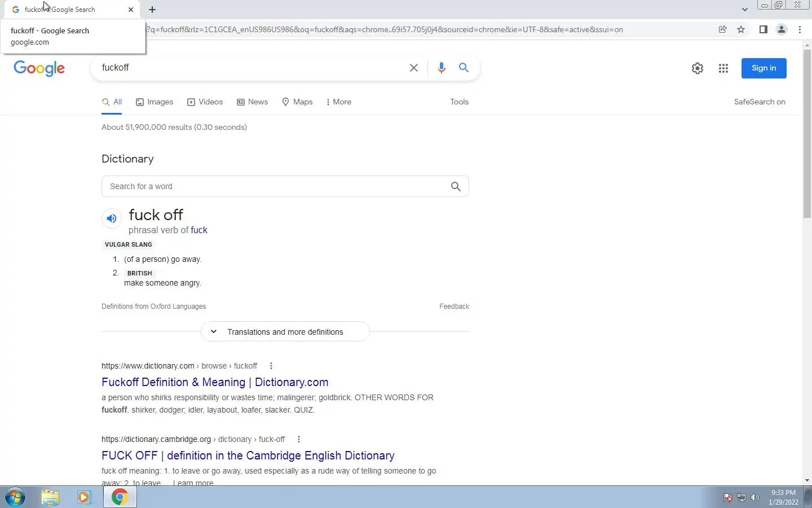Open volume control in system tray
The width and height of the screenshot is (812, 508).
click(755, 498)
